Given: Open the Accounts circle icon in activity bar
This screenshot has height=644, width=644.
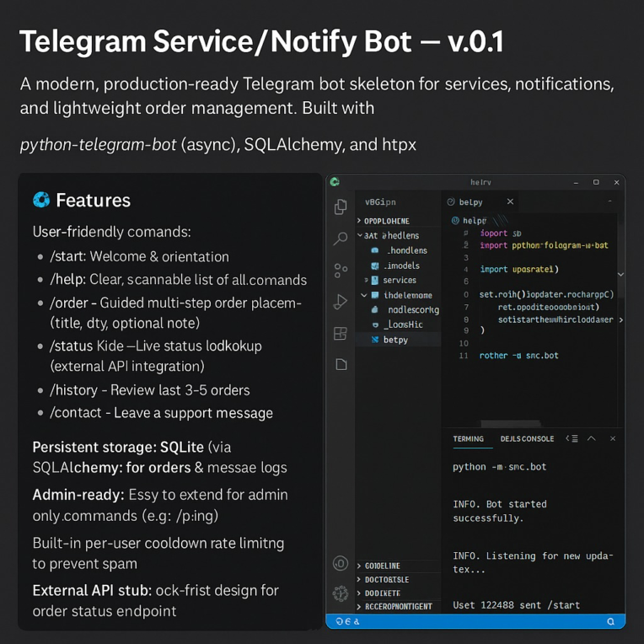Looking at the screenshot, I should click(341, 563).
